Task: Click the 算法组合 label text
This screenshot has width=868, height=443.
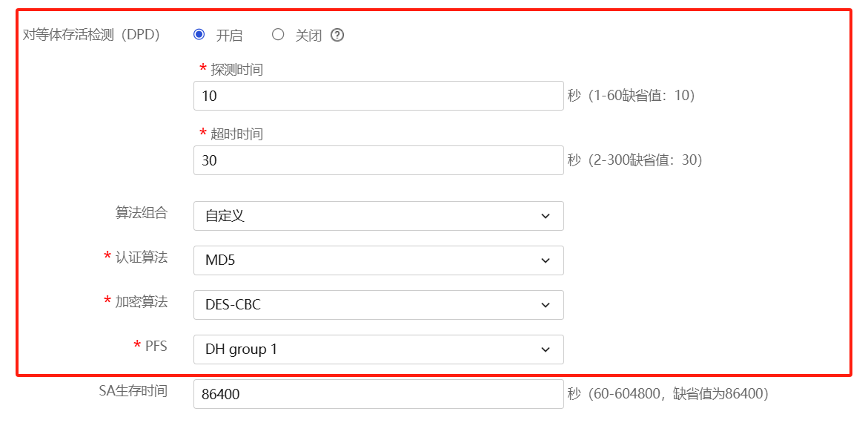Action: pos(141,213)
